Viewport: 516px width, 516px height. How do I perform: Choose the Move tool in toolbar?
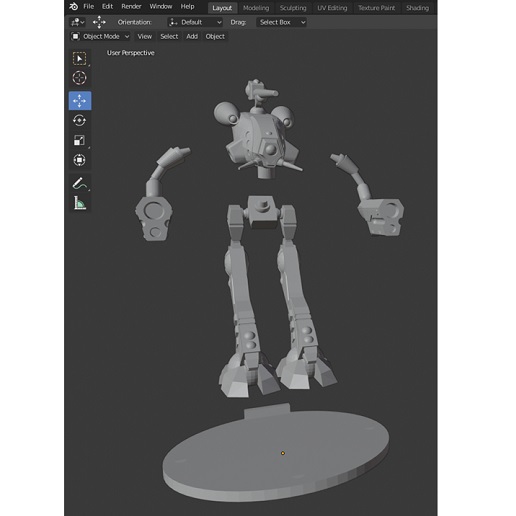click(x=80, y=101)
